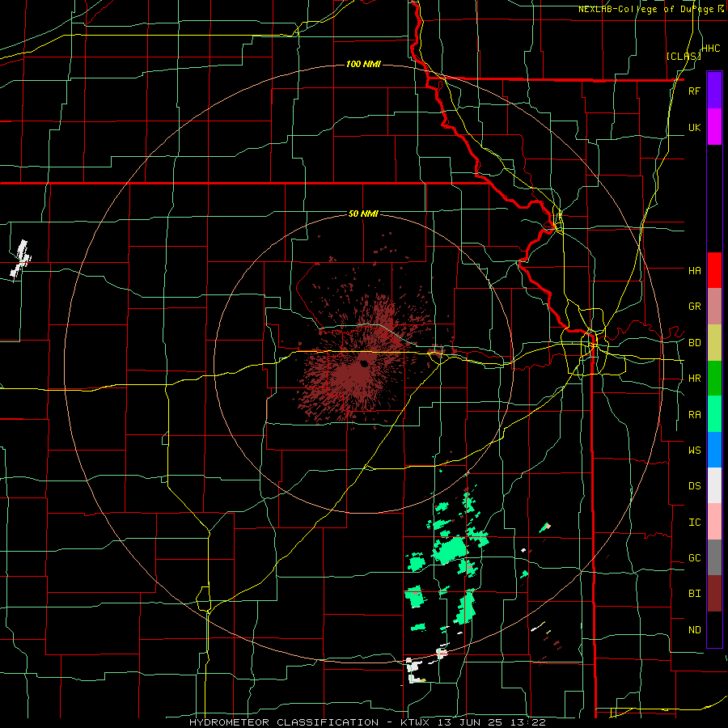Click the HA legend label
Viewport: 728px width, 728px height.
point(694,271)
